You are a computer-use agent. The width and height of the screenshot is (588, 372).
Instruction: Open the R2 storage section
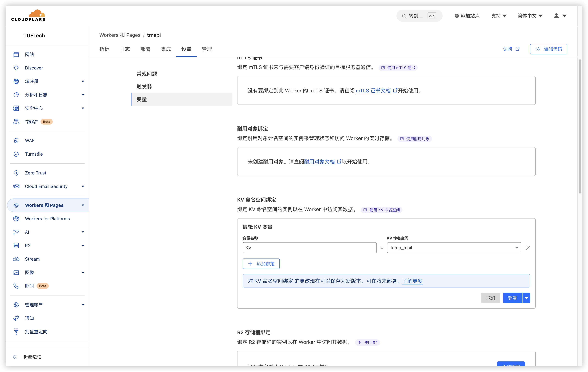pyautogui.click(x=28, y=246)
